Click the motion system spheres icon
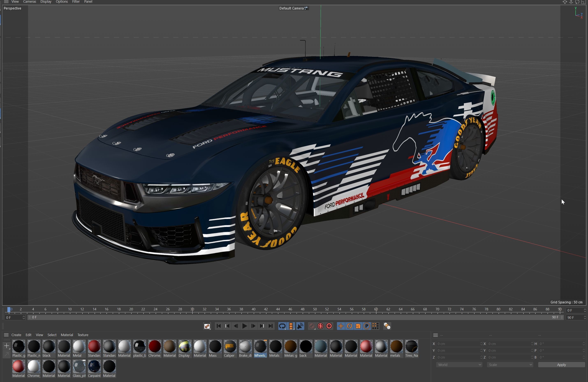Image resolution: width=588 pixels, height=382 pixels. [387, 326]
